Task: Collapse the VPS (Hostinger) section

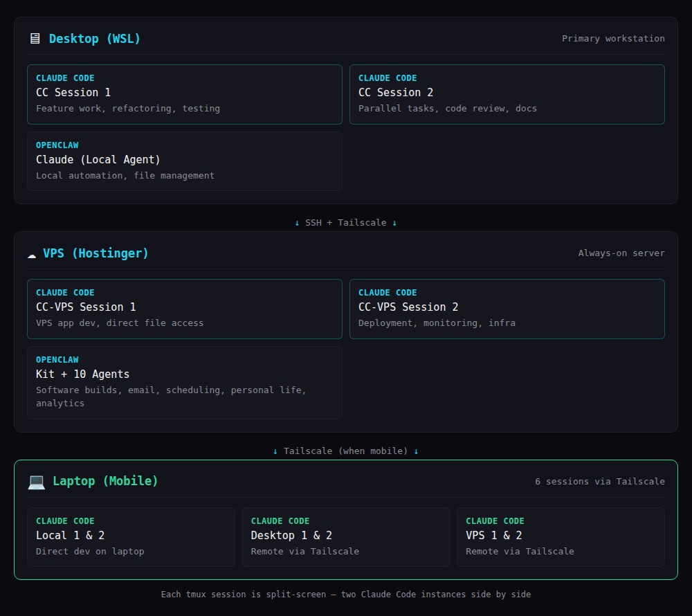Action: [x=96, y=253]
